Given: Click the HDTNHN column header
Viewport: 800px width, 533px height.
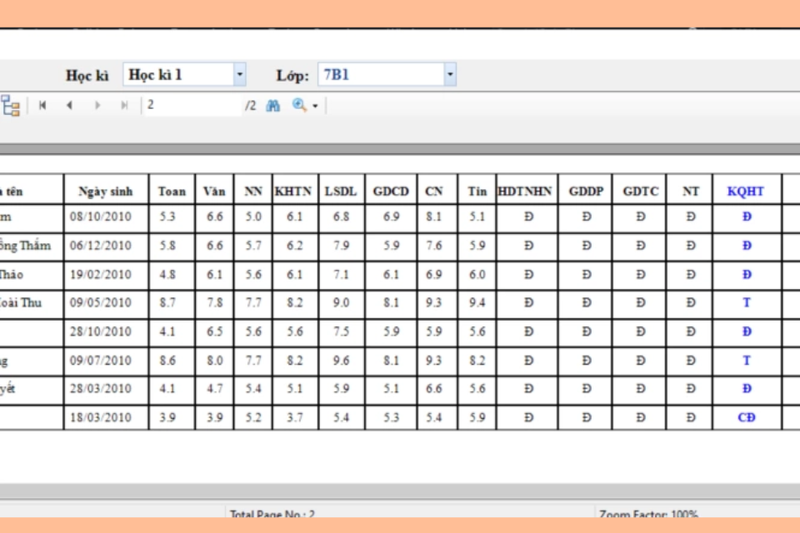Looking at the screenshot, I should pos(525,191).
